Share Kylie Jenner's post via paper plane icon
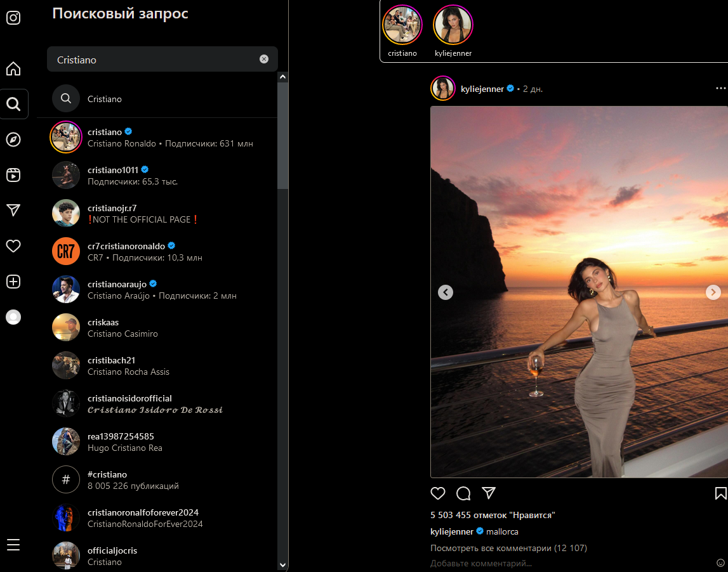This screenshot has width=728, height=572. click(488, 493)
